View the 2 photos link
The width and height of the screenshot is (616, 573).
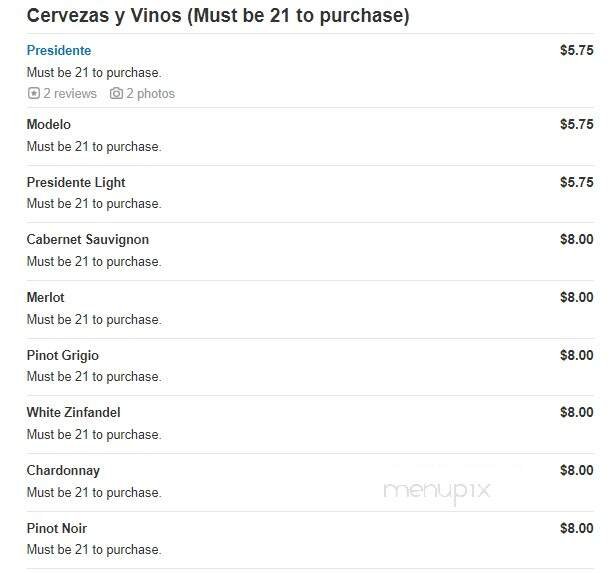coord(150,93)
